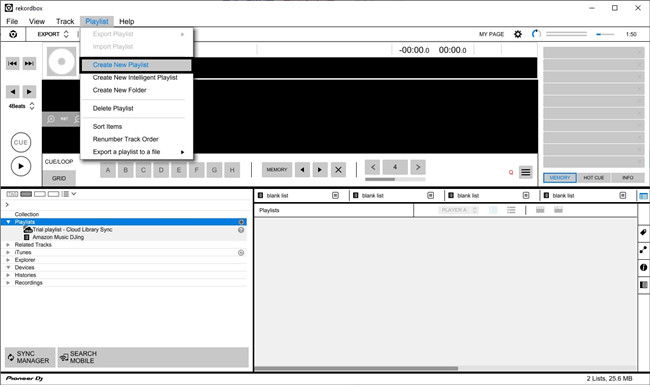The image size is (650, 385).
Task: Select hot cue A
Action: pos(108,170)
